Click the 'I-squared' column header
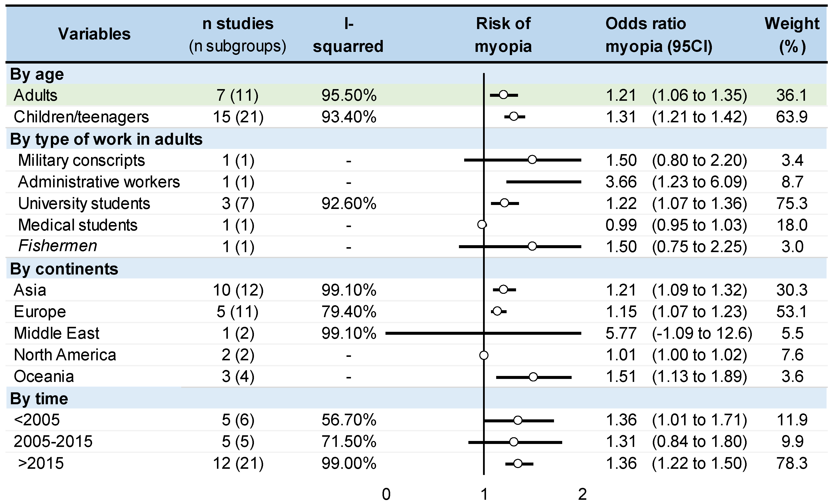 point(348,35)
